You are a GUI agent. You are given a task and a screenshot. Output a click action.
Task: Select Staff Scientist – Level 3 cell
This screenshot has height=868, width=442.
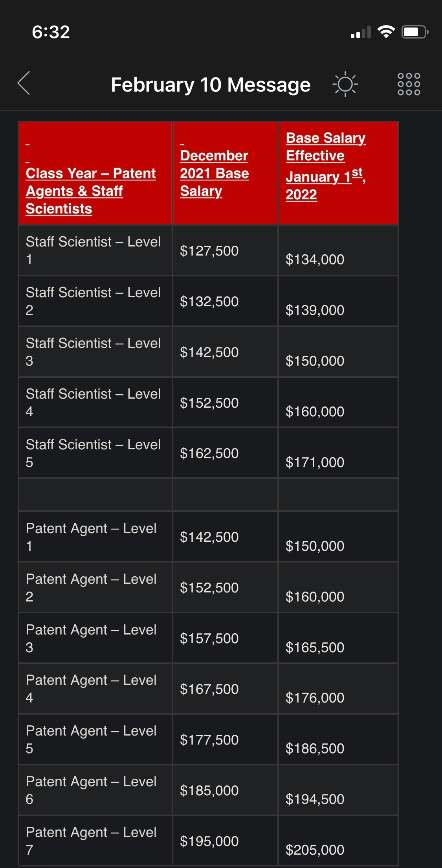pyautogui.click(x=95, y=352)
